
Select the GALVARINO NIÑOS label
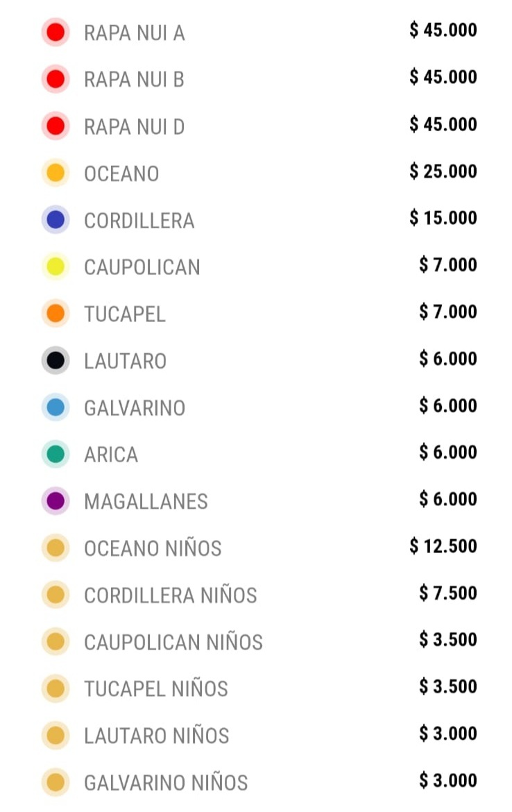point(166,782)
